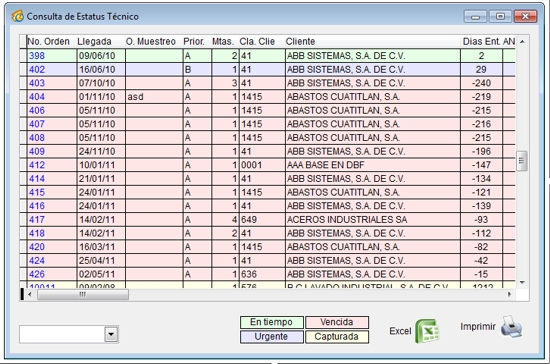Select order number 424
Image resolution: width=550 pixels, height=364 pixels.
(x=37, y=261)
